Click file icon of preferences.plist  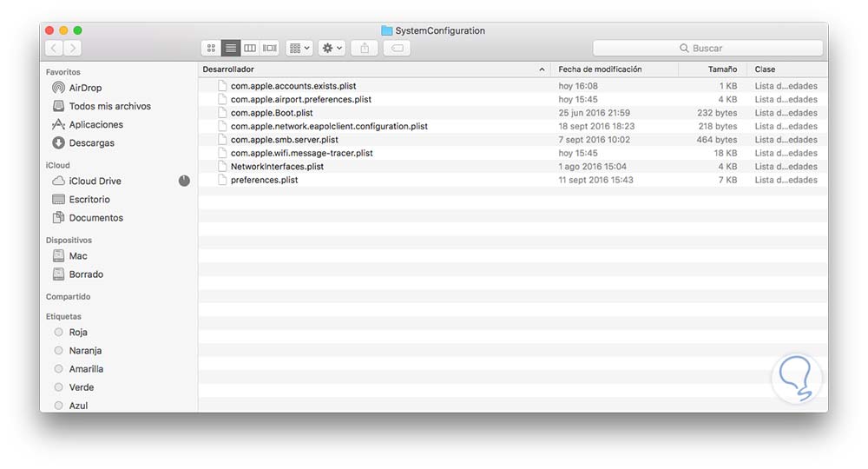222,180
